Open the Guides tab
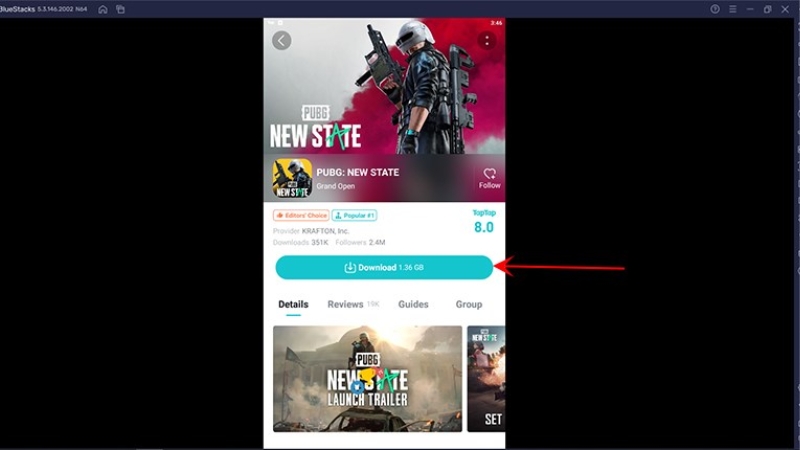Screen dimensions: 800x450 pyautogui.click(x=413, y=304)
